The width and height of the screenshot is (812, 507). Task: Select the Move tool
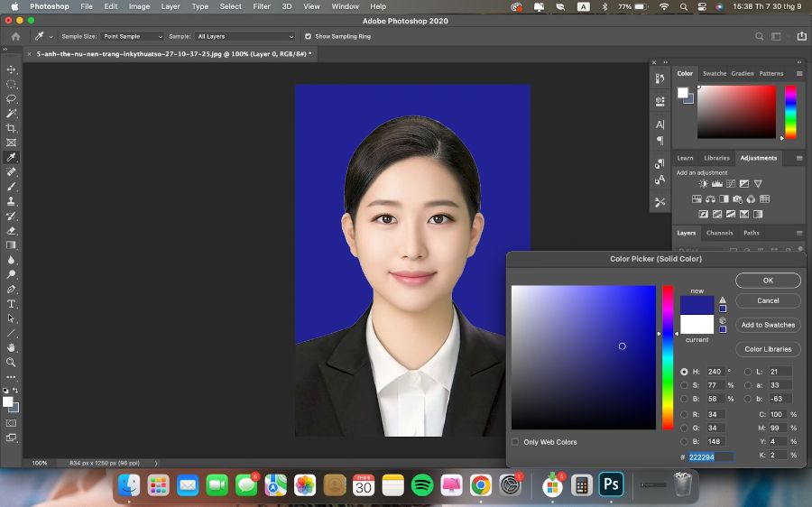pyautogui.click(x=11, y=69)
